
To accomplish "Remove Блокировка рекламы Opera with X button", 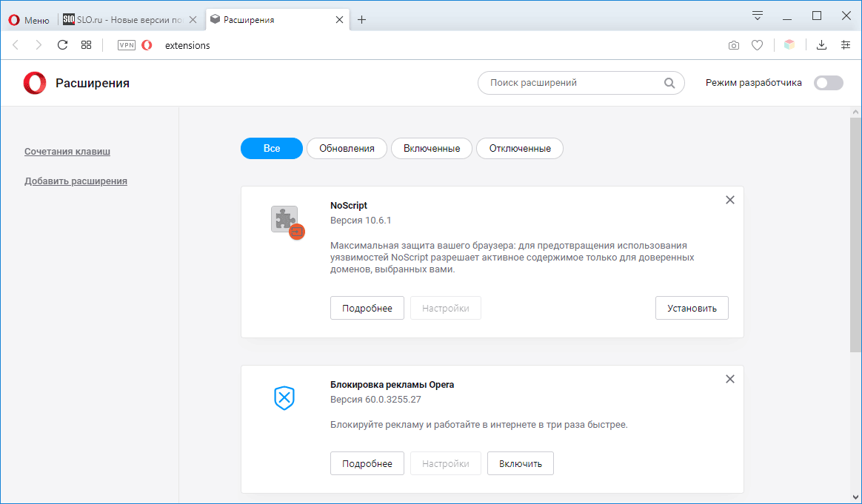I will [x=730, y=379].
